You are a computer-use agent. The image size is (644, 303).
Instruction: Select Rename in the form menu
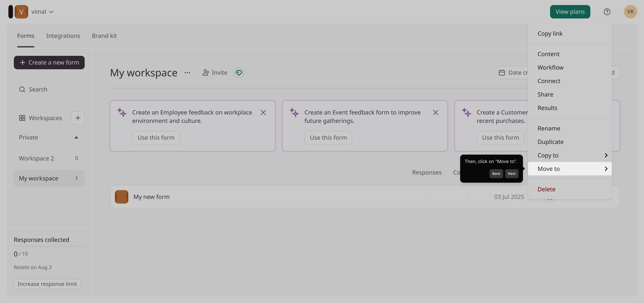pyautogui.click(x=570, y=128)
